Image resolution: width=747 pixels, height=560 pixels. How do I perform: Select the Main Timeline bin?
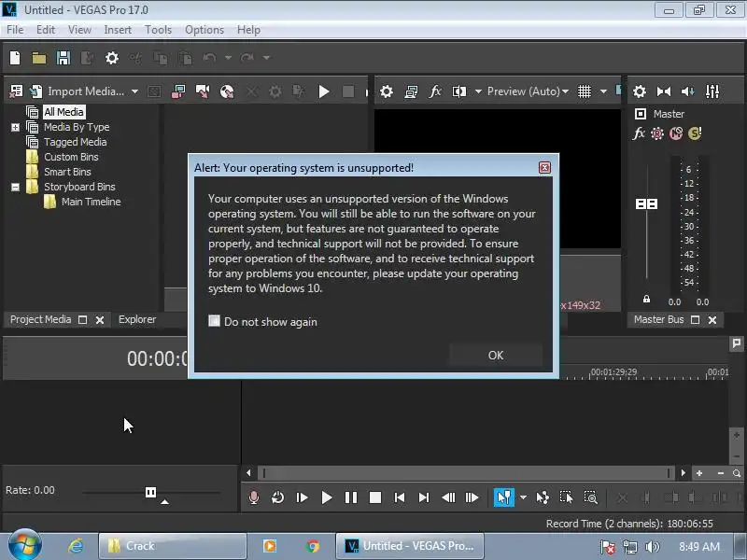[91, 202]
